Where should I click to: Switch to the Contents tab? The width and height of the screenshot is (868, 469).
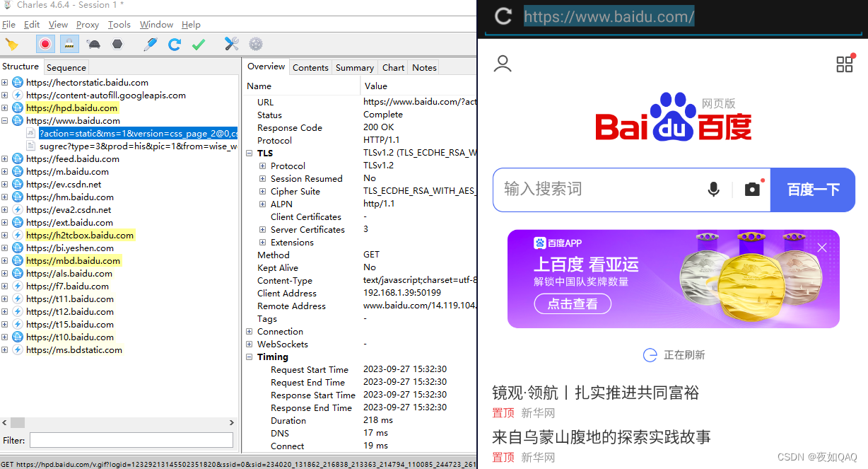(x=310, y=67)
